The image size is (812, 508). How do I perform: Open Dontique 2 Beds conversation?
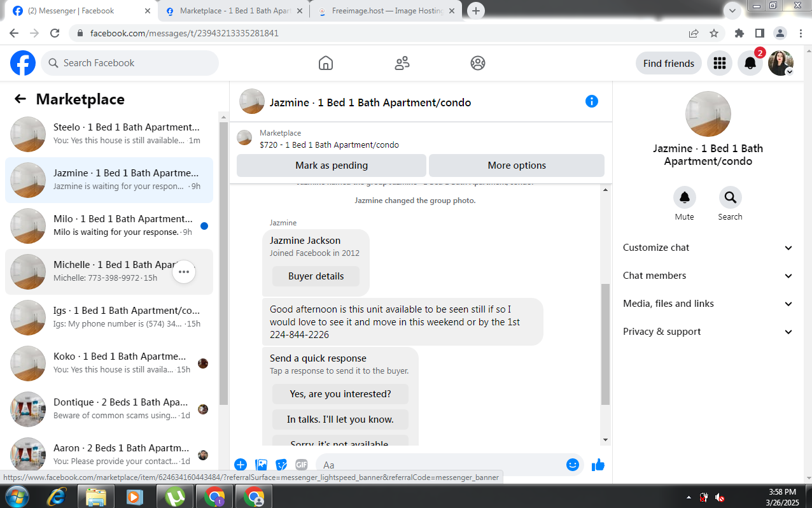tap(109, 409)
